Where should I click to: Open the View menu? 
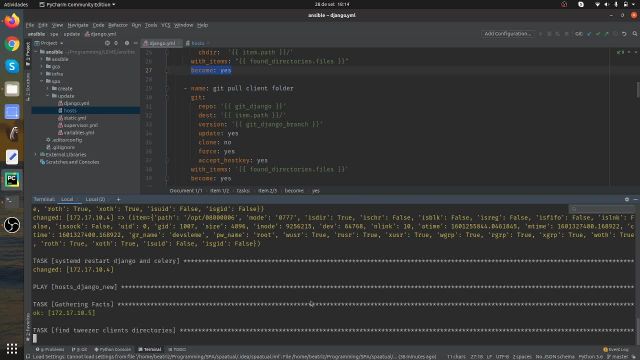point(57,25)
